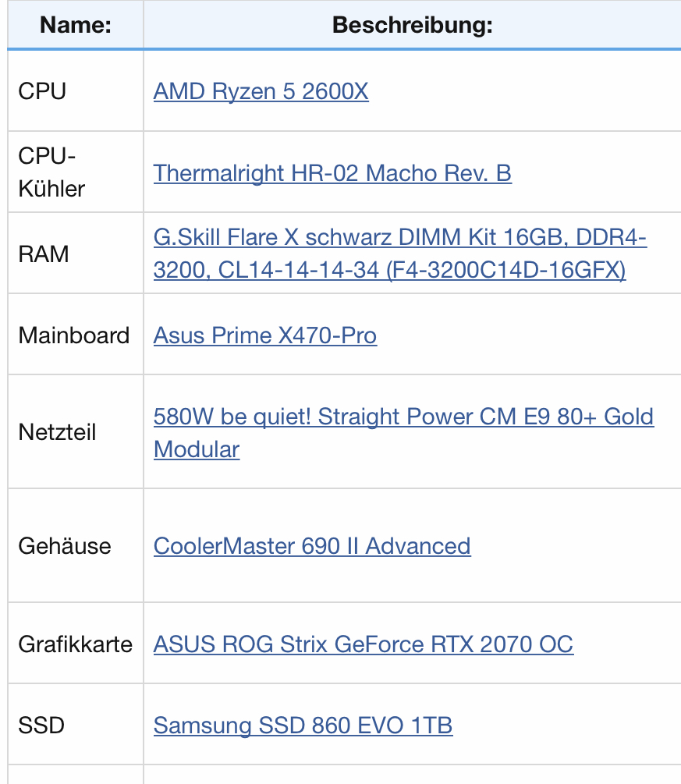This screenshot has width=681, height=784.
Task: Select the CPU row label cell
Action: tap(76, 91)
